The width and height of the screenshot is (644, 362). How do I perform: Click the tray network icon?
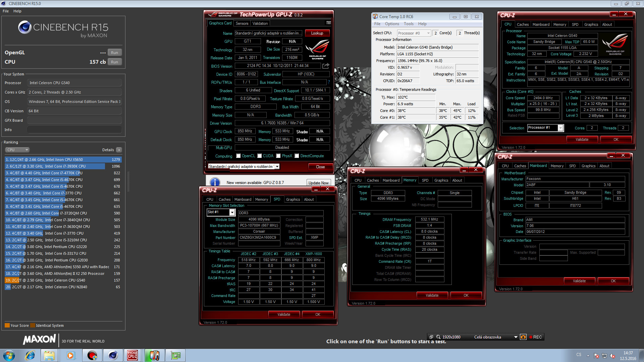click(x=604, y=356)
